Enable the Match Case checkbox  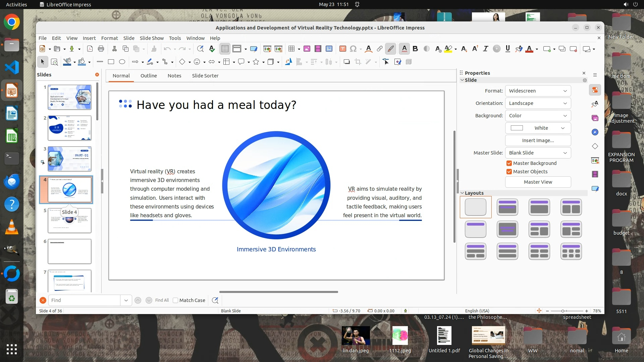[175, 300]
